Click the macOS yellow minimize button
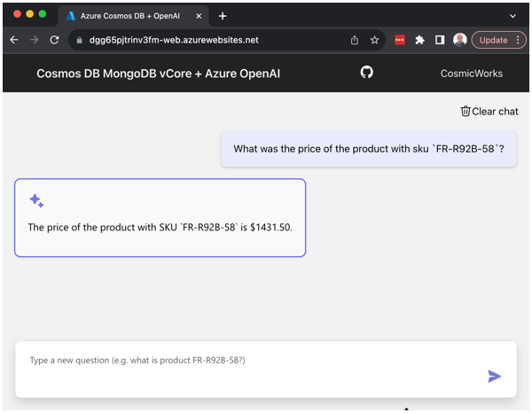Viewport: 532px width, 413px height. (30, 14)
